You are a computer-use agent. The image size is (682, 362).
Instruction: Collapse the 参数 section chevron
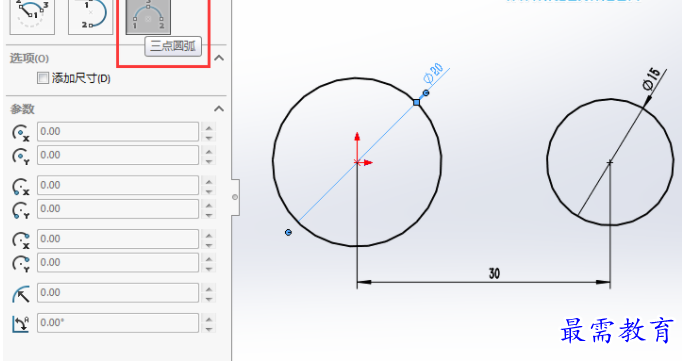[x=219, y=109]
